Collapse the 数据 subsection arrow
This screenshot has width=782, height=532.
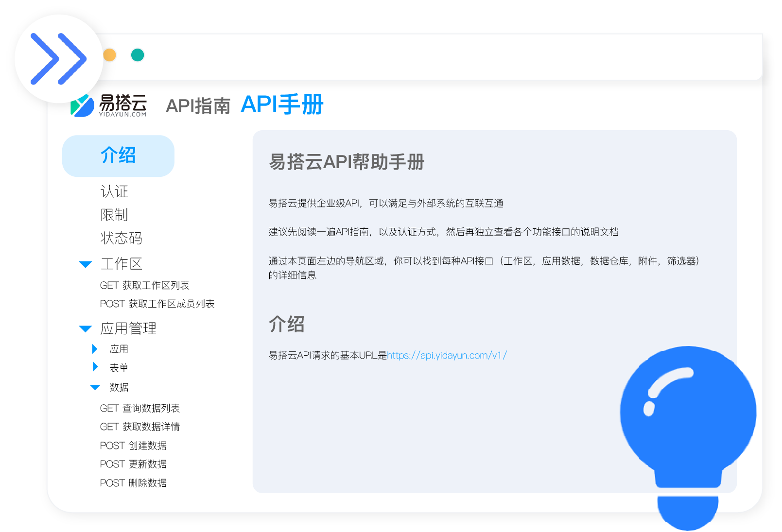point(95,387)
